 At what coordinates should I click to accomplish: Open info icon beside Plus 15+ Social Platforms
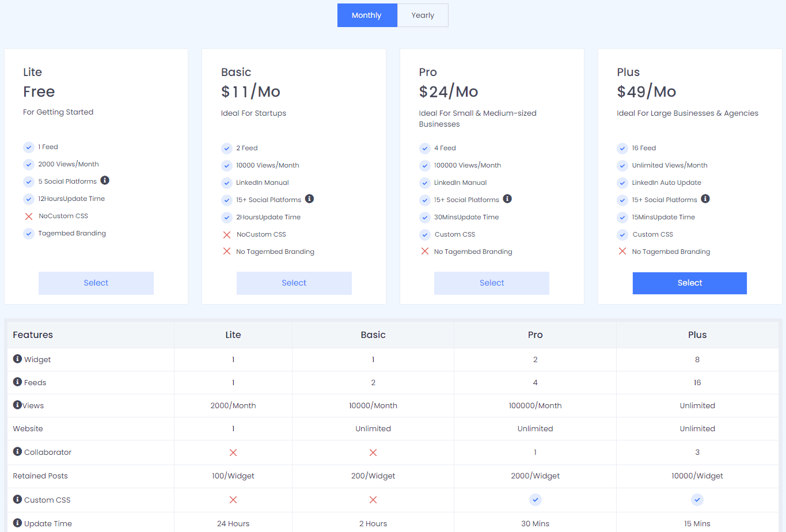(x=705, y=199)
